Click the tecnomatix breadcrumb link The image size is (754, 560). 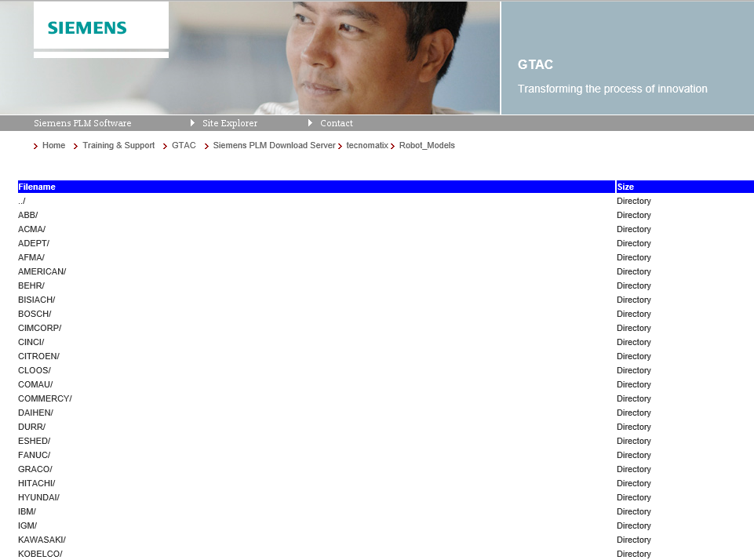point(367,146)
